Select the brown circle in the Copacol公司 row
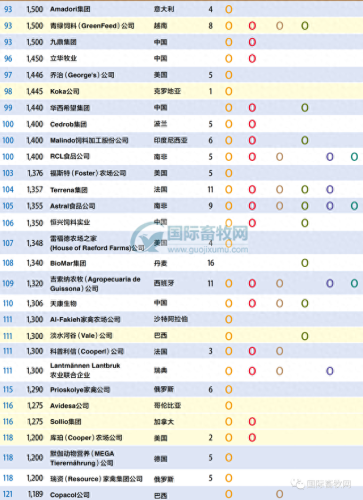 click(x=279, y=494)
